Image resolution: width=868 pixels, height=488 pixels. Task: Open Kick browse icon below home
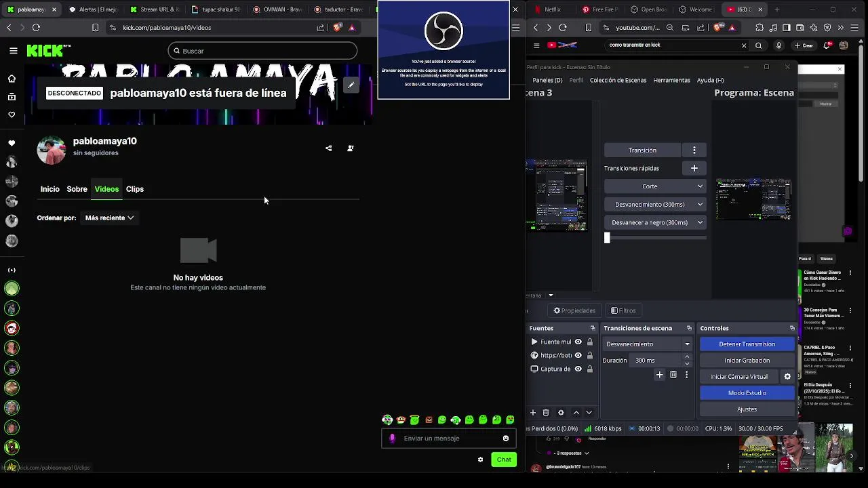(12, 97)
